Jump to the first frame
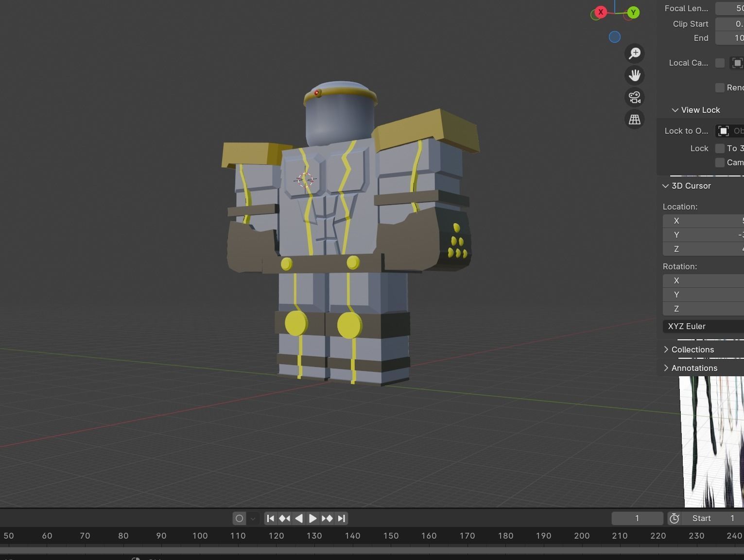Screen dimensions: 744x560 (271, 519)
